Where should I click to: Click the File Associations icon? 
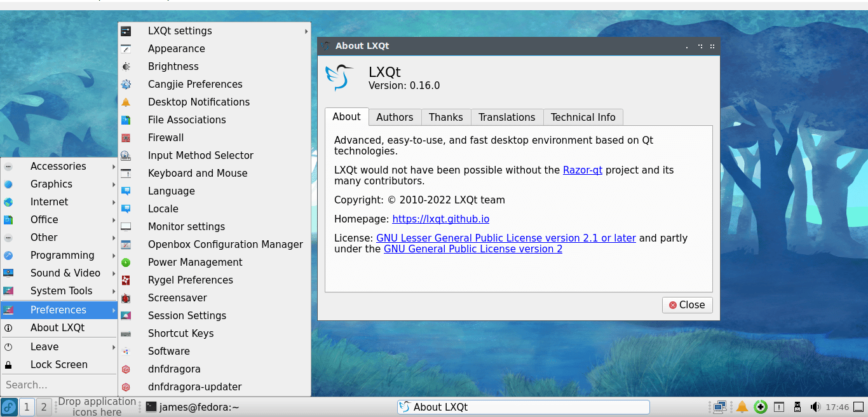click(126, 120)
